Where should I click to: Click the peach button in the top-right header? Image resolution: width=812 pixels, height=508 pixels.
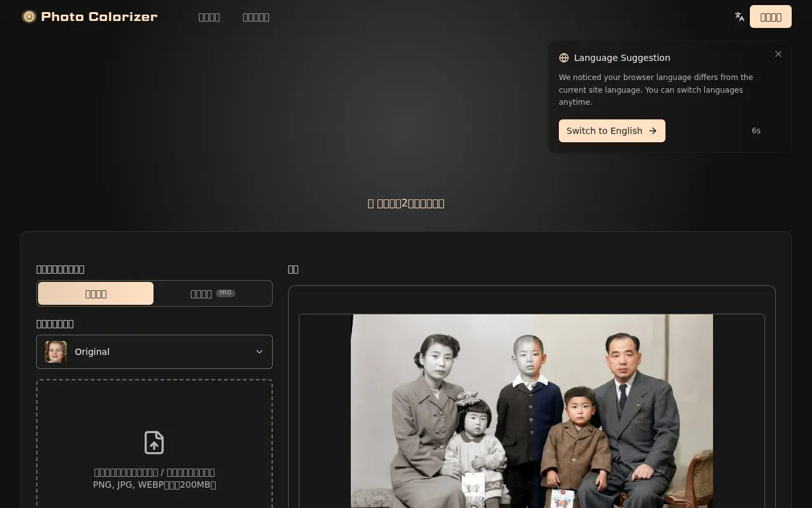771,17
